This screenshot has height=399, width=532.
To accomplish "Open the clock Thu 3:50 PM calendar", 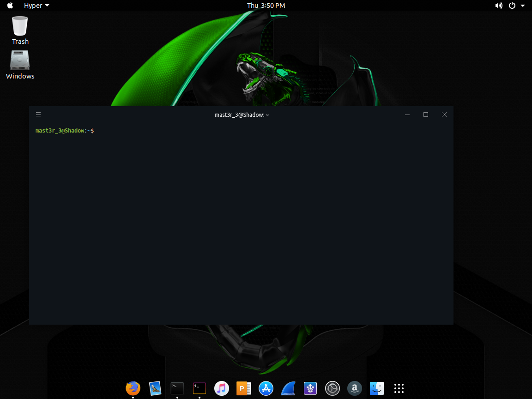I will 266,6.
